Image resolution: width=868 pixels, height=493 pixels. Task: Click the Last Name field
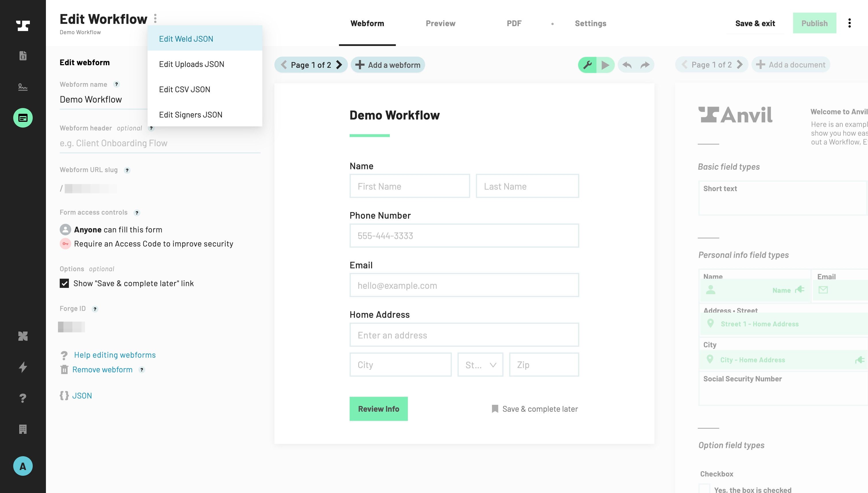point(527,186)
